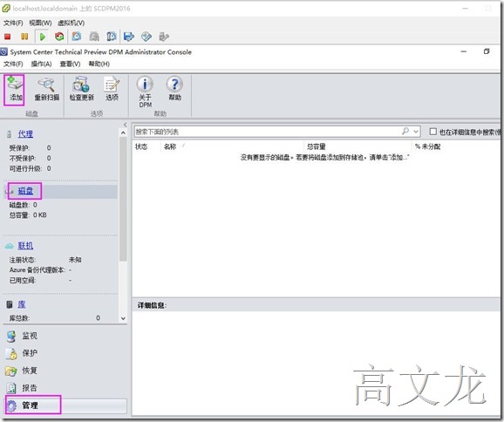Click the left pane vertical scrollbar thumb
Image resolution: width=504 pixels, height=422 pixels.
coord(123,200)
